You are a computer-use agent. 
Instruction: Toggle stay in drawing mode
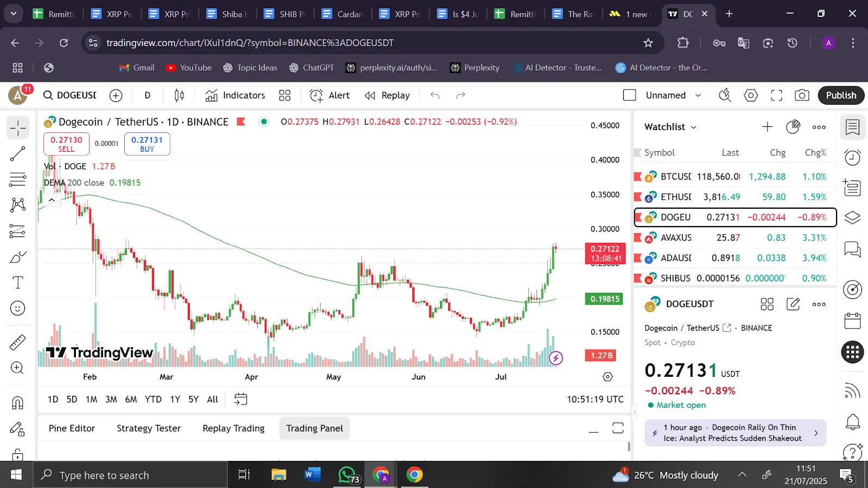point(18,429)
